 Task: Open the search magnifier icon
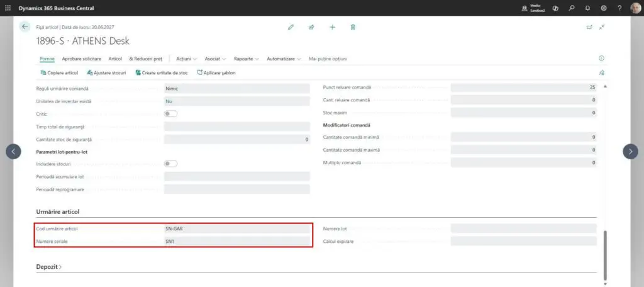571,8
